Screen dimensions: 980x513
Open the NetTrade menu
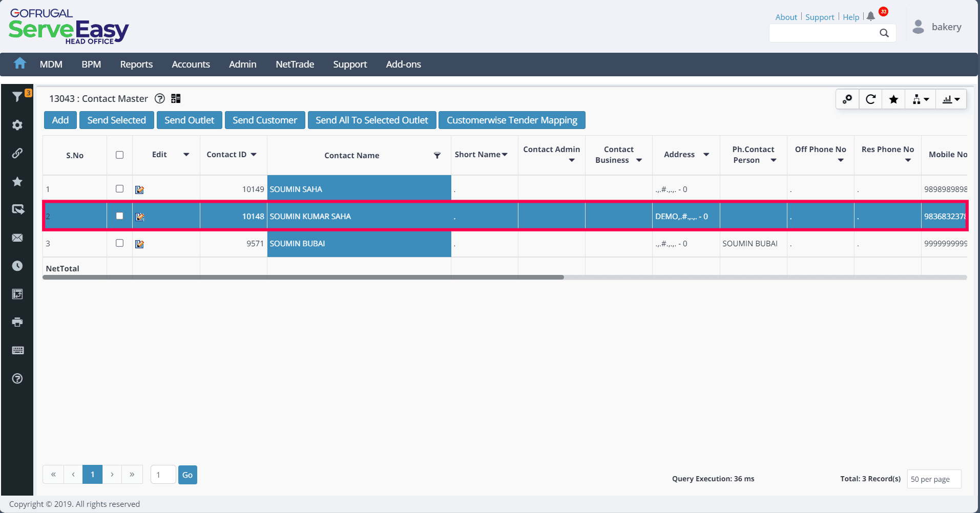tap(295, 64)
